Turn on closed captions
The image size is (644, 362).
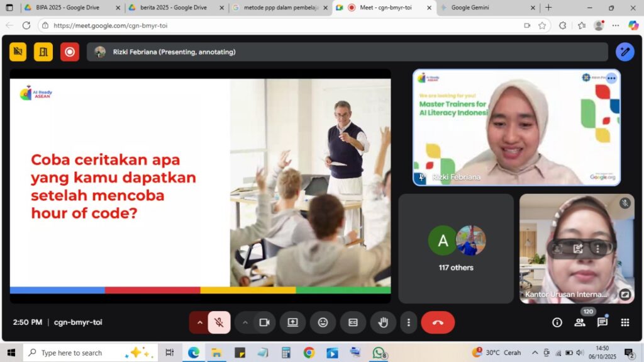tap(353, 322)
